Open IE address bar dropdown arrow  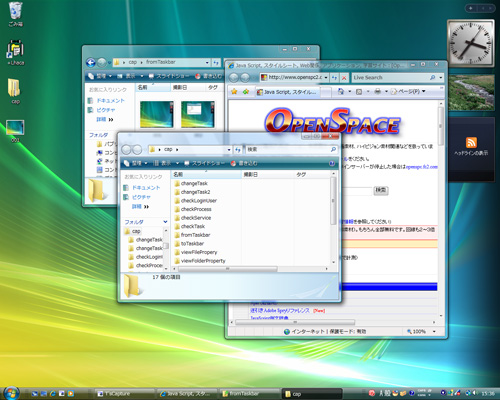coord(326,78)
